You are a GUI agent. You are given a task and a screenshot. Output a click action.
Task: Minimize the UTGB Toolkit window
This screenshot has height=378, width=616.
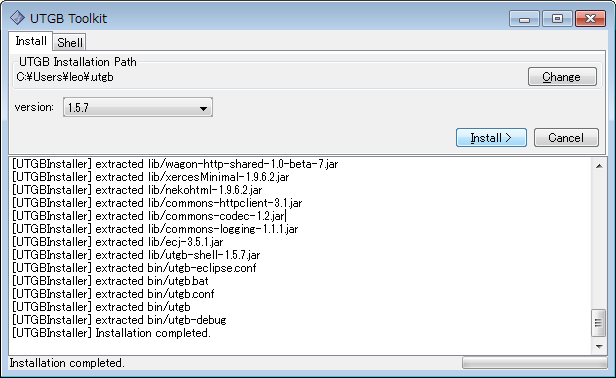pyautogui.click(x=524, y=18)
